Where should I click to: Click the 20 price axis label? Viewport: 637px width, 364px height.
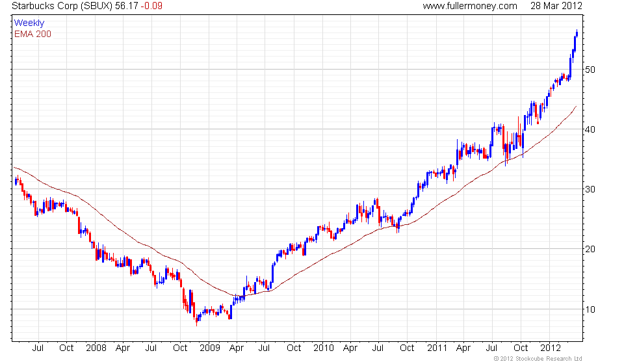[x=590, y=249]
